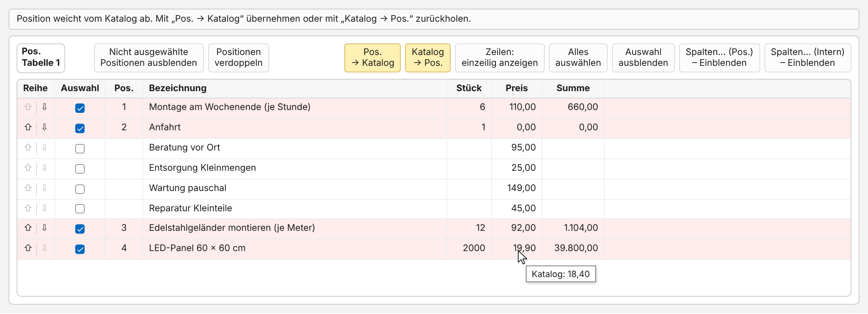Viewport: 868px width, 314px height.
Task: Click Auswahl ausblenden button
Action: (x=643, y=58)
